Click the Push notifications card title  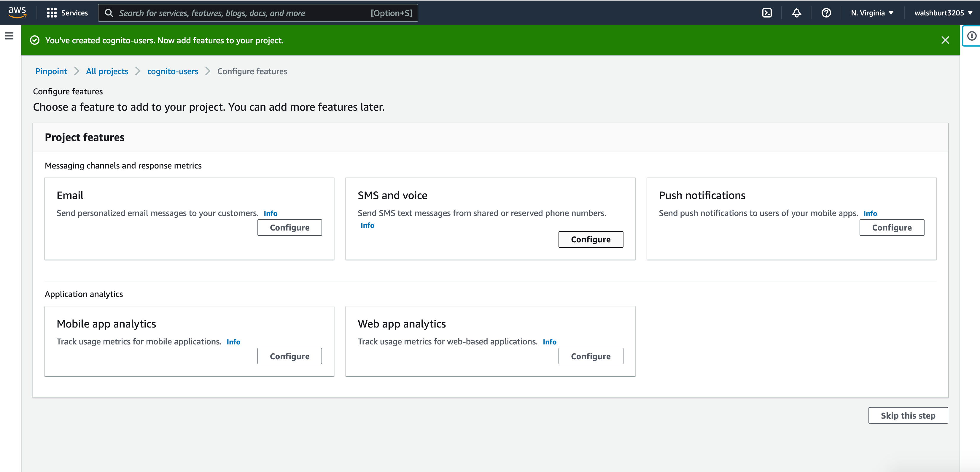[702, 195]
